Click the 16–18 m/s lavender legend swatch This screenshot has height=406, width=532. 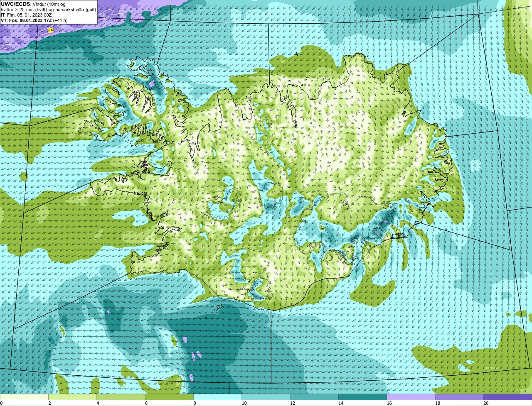pos(411,397)
